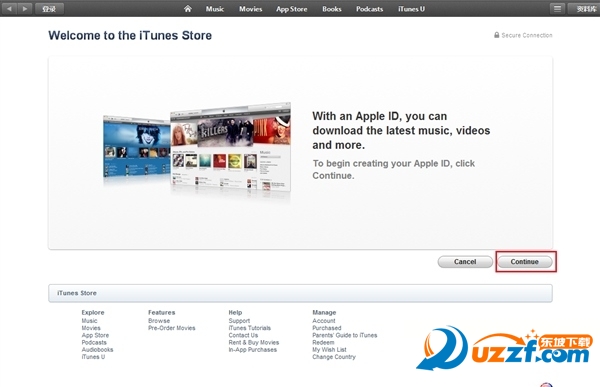Open My Wish List link
Screen dimensions: 600x387
point(329,349)
